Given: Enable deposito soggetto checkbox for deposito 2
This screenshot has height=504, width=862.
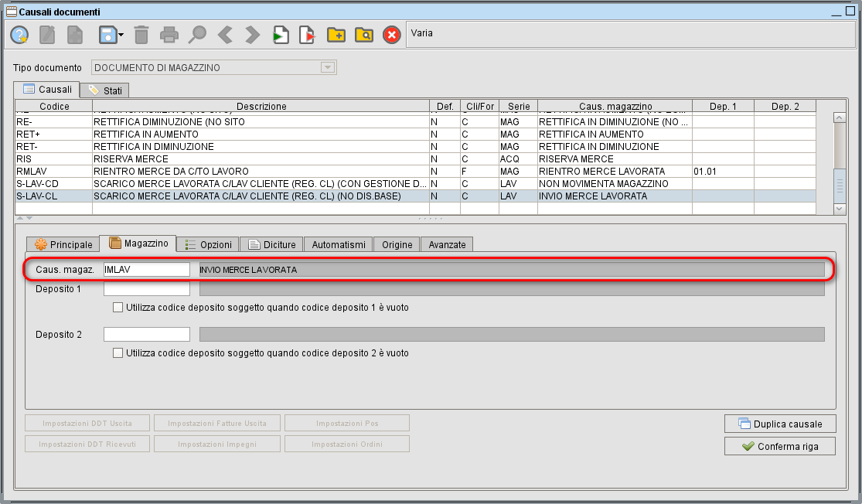Looking at the screenshot, I should (x=118, y=353).
